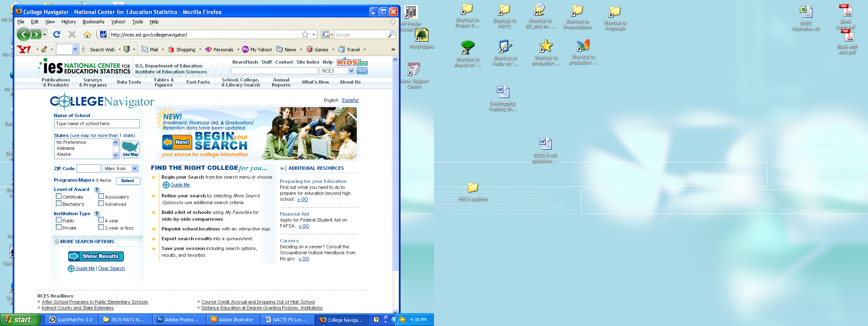Check the Private institution checkbox
The width and height of the screenshot is (868, 326).
[59, 228]
